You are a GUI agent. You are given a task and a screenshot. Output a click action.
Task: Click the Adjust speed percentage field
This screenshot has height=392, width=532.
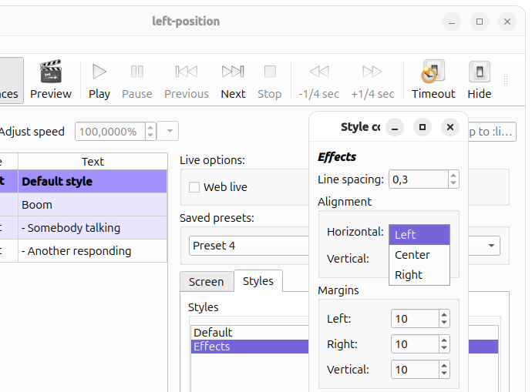point(110,131)
